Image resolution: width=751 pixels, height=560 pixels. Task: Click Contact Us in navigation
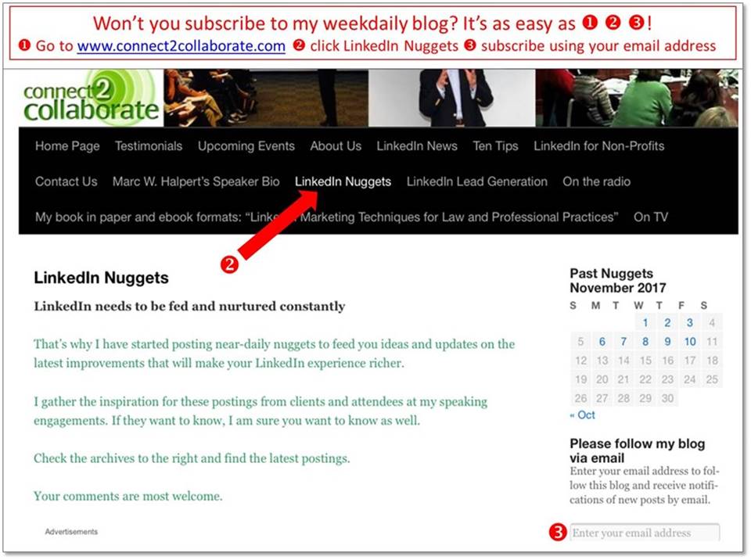point(66,181)
